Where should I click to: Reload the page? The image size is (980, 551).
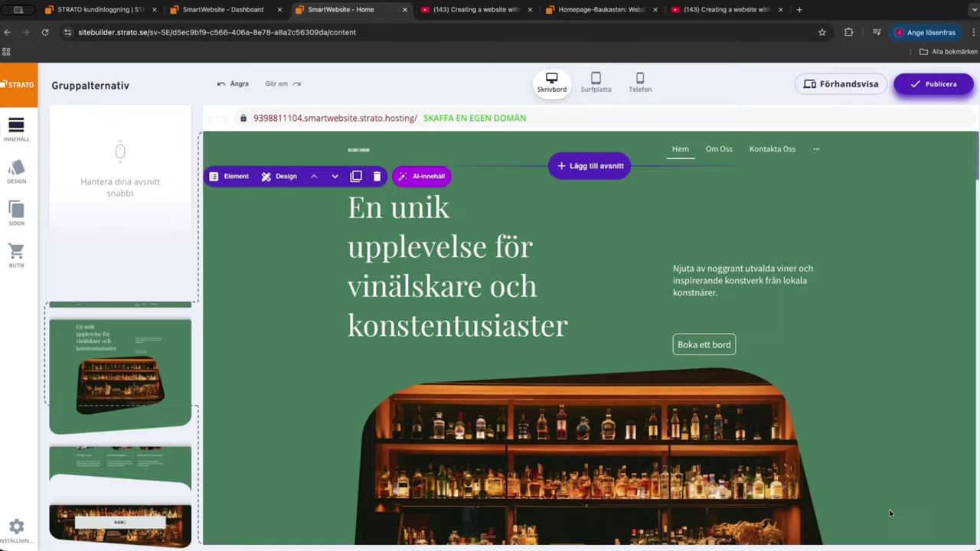(x=45, y=32)
